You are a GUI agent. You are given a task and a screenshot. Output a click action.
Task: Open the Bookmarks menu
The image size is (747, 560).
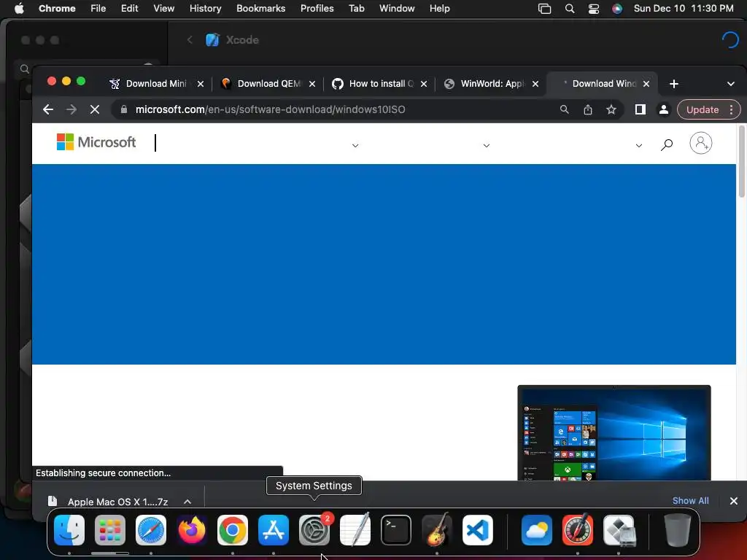pos(260,9)
